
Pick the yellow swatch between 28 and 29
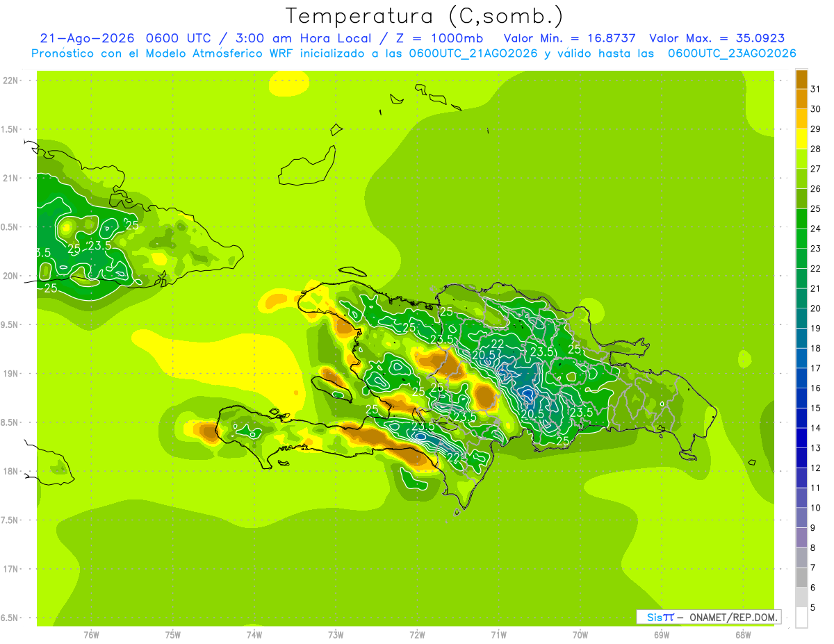tap(801, 138)
